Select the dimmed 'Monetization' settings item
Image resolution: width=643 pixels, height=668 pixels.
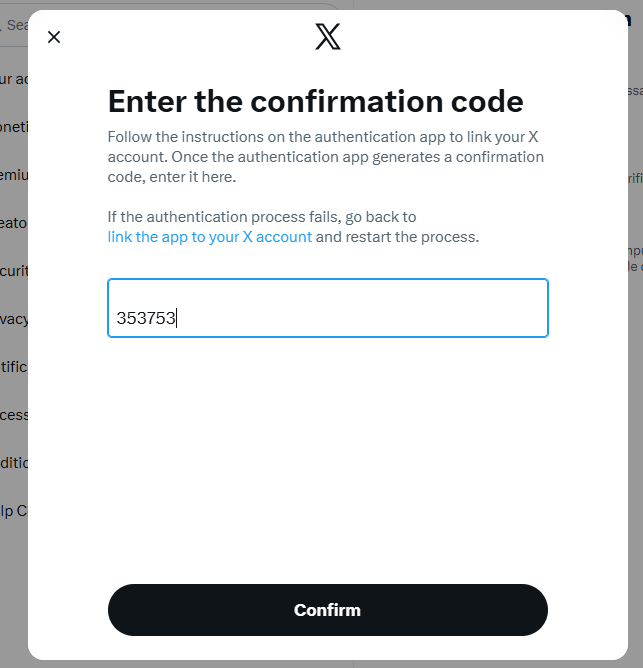pos(14,127)
